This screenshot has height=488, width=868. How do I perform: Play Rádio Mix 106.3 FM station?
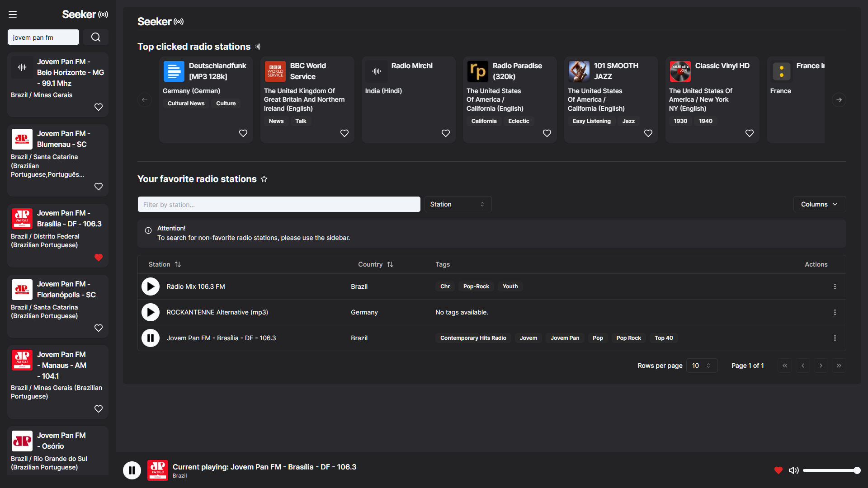coord(151,286)
